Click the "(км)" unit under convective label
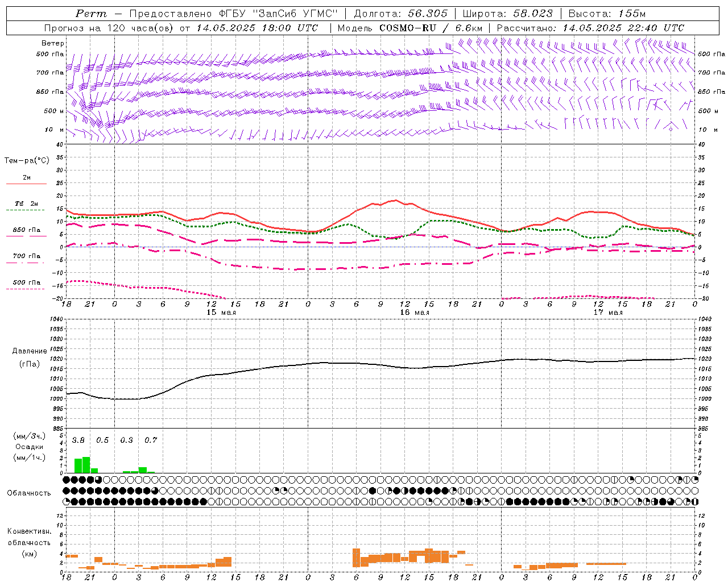The image size is (728, 582). click(30, 554)
